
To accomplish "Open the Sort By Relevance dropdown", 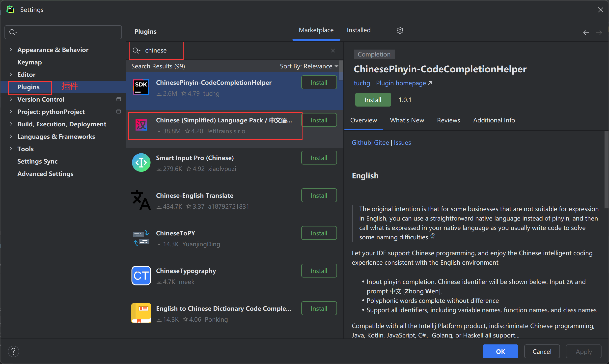I will (309, 66).
